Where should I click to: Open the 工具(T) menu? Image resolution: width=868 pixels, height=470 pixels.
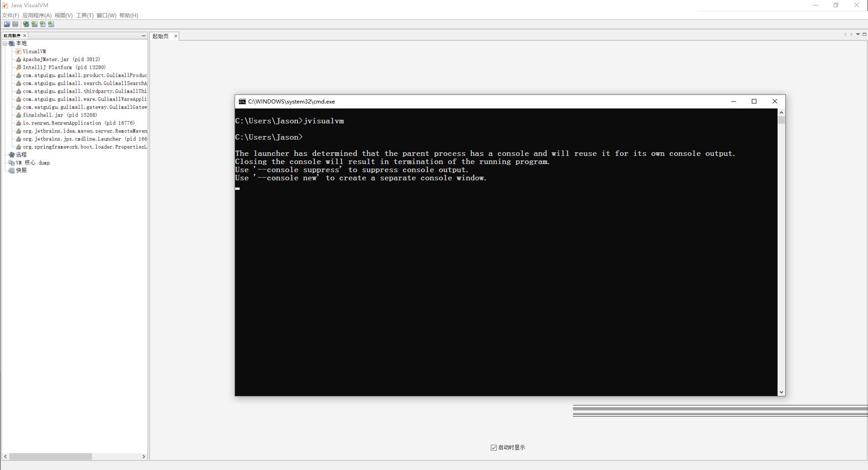pyautogui.click(x=85, y=15)
